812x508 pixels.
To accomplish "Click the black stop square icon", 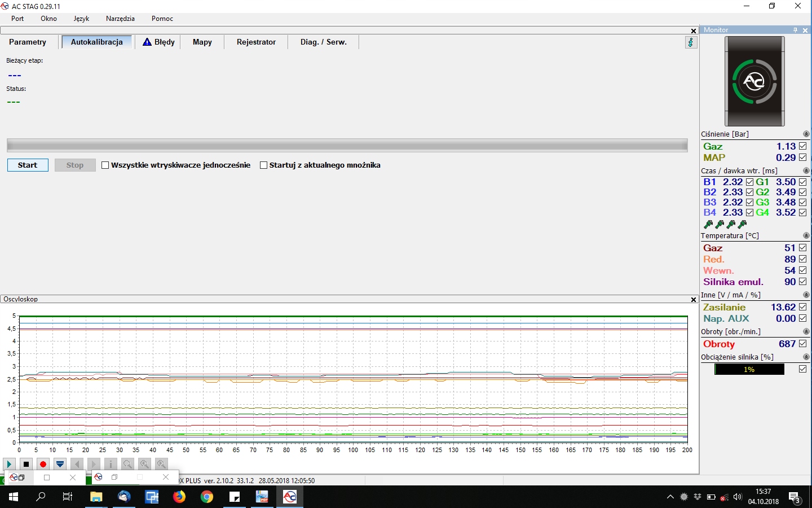I will click(x=26, y=464).
